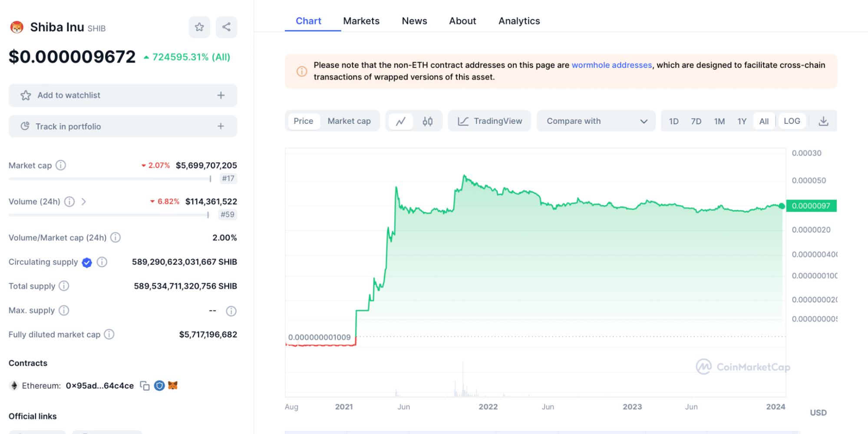868x434 pixels.
Task: Switch to candlestick chart view
Action: click(427, 121)
